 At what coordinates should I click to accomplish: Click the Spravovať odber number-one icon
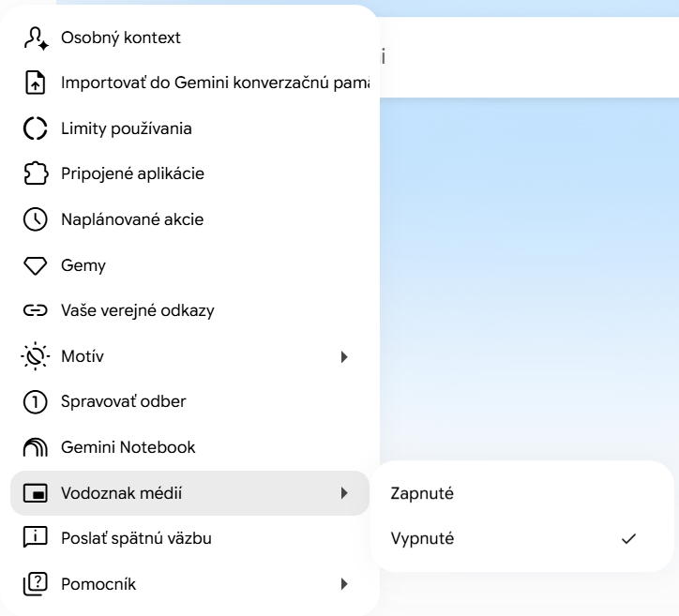click(35, 401)
